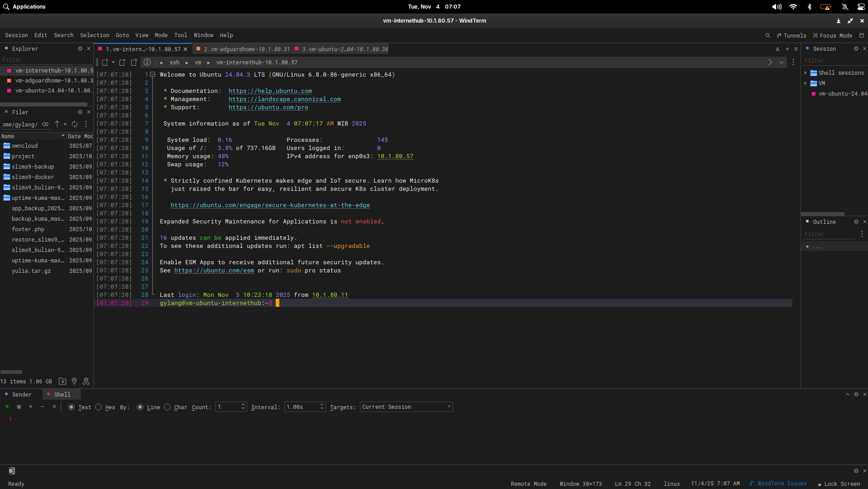Screen dimensions: 868x489
Task: Click the open-in-file-manager folder icon below Filer
Action: 62,382
